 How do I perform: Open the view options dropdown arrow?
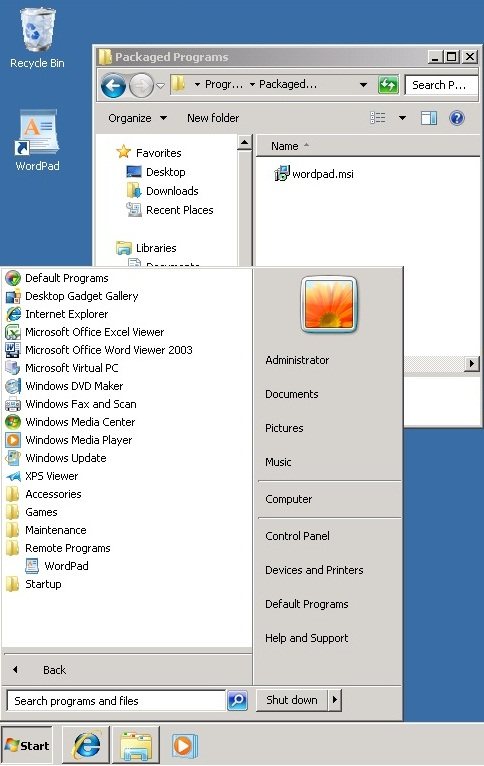pyautogui.click(x=402, y=118)
